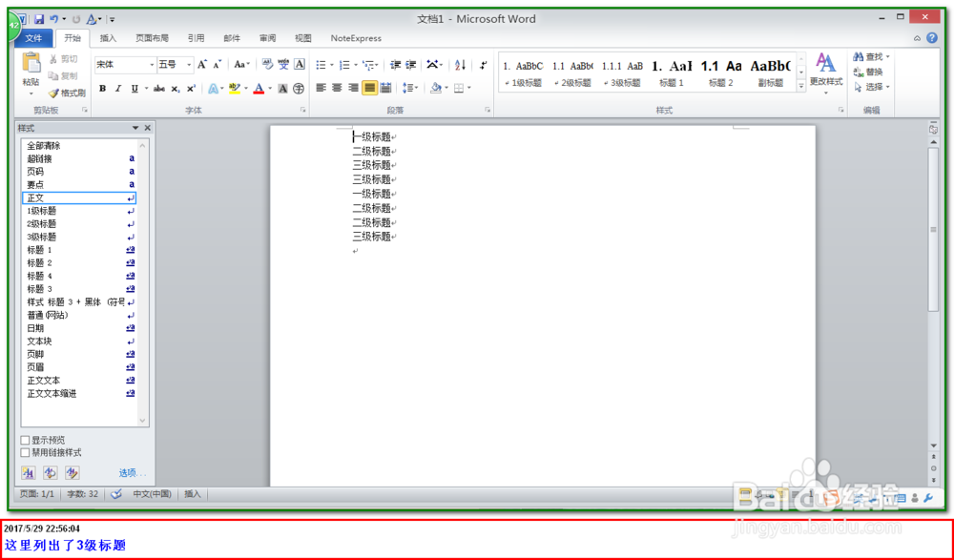Open the Style Inspector
954x560 pixels.
[x=50, y=472]
